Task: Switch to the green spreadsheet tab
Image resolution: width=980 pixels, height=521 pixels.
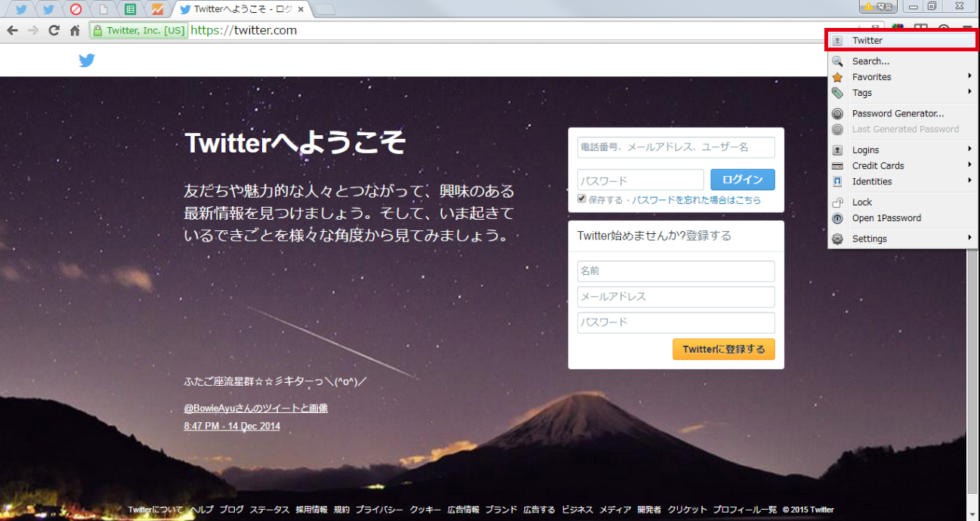Action: click(x=130, y=9)
